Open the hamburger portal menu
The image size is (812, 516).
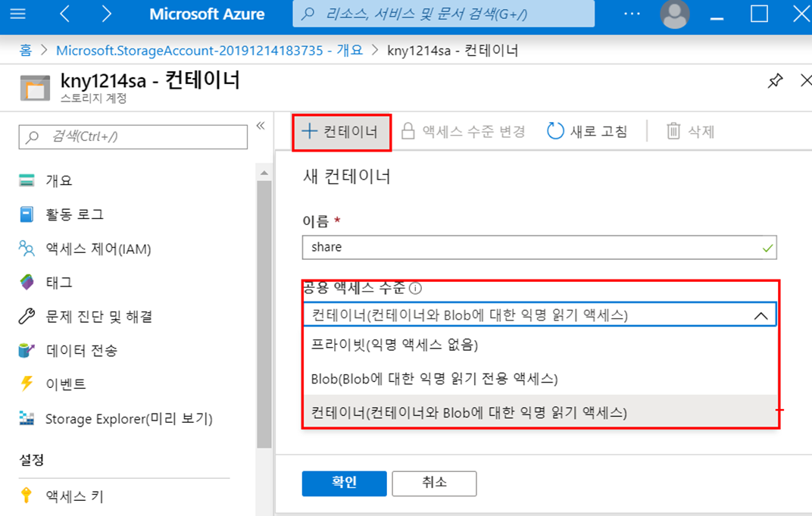click(17, 14)
